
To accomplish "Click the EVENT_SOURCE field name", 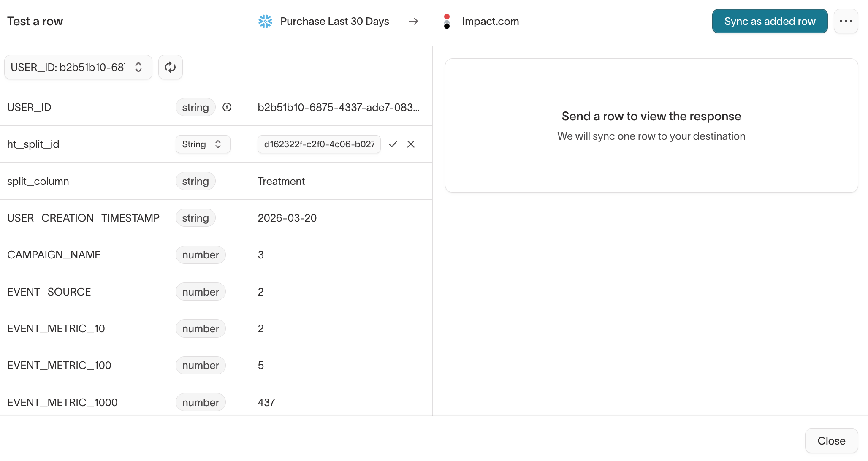I will (x=49, y=292).
